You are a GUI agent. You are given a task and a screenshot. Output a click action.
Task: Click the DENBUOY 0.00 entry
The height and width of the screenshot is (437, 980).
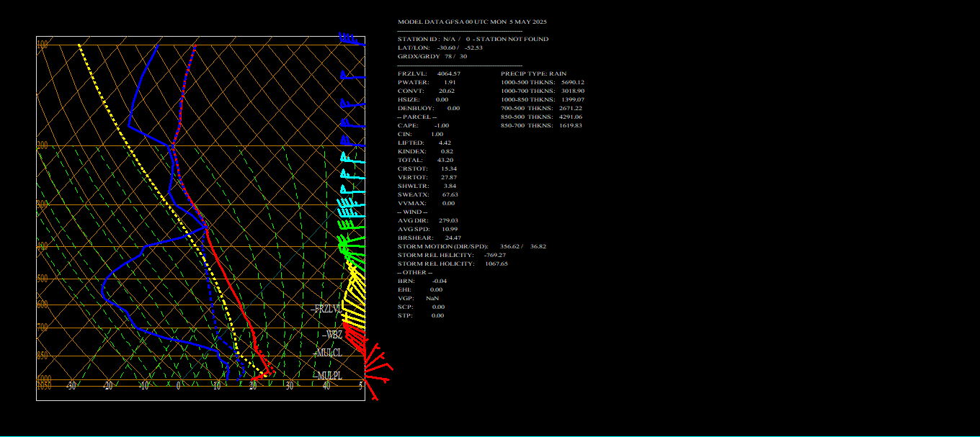(x=429, y=108)
